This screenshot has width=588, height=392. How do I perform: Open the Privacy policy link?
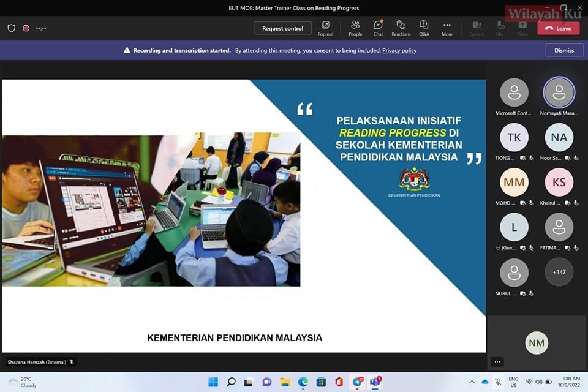point(399,50)
